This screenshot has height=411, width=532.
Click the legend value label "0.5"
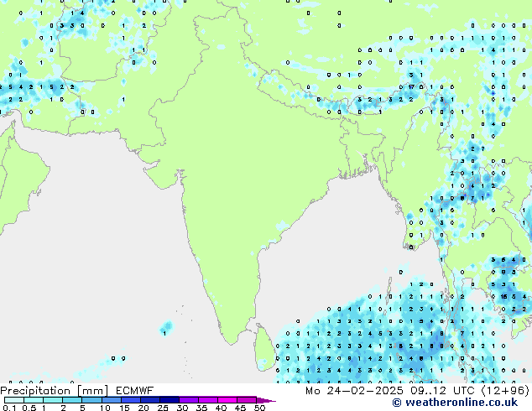(x=29, y=408)
